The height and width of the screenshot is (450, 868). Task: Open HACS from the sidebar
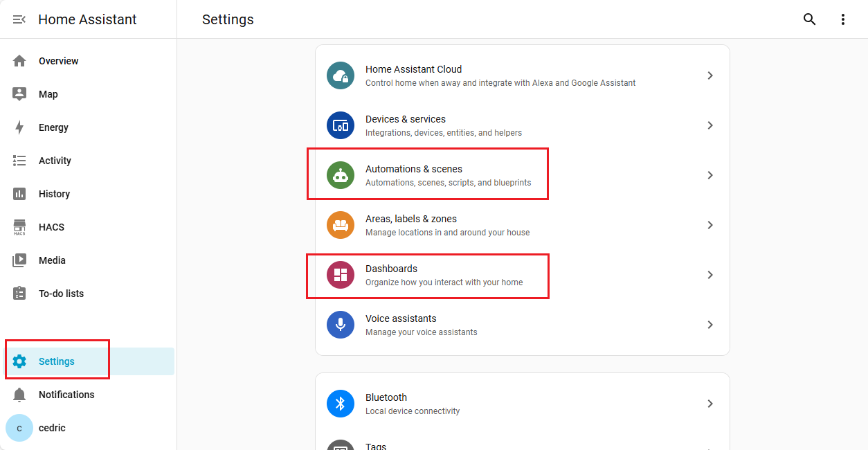51,227
